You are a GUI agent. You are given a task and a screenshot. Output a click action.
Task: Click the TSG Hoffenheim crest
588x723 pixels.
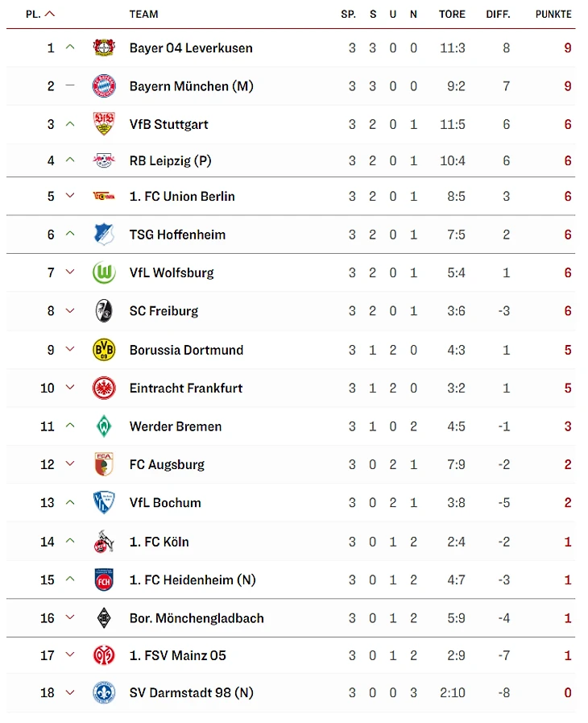(x=103, y=235)
